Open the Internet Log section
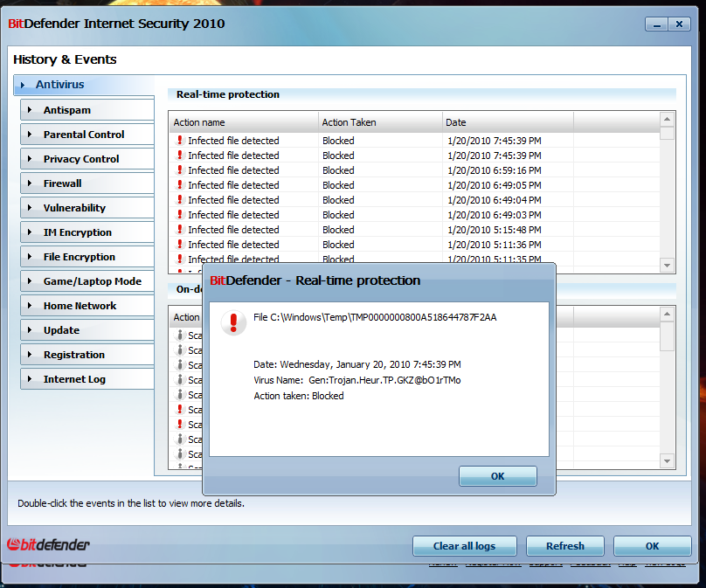This screenshot has width=706, height=588. pos(87,379)
